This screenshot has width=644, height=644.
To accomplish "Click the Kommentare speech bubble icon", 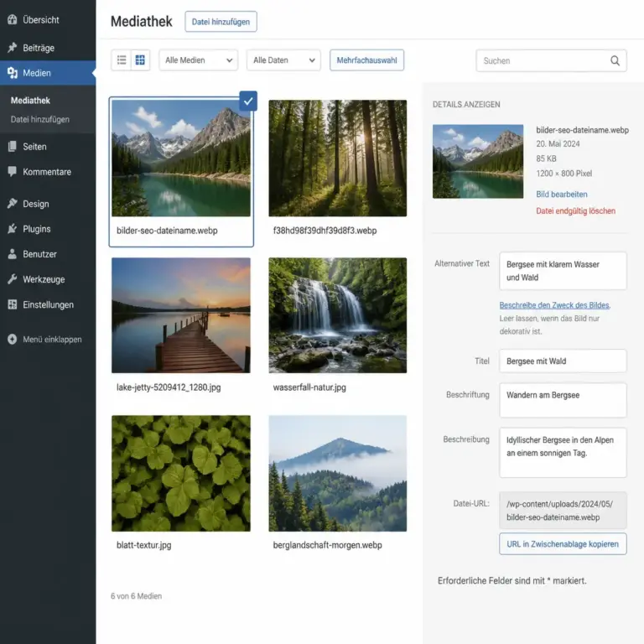I will coord(13,171).
